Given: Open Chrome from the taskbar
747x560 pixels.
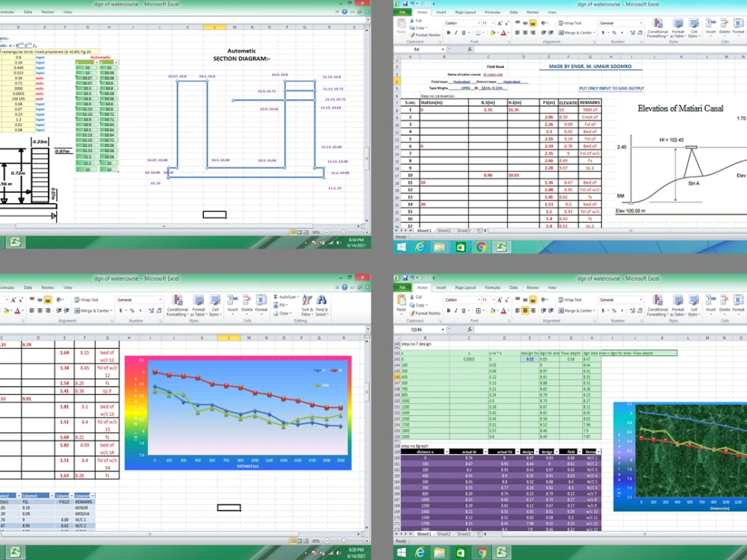Looking at the screenshot, I should pos(482,553).
